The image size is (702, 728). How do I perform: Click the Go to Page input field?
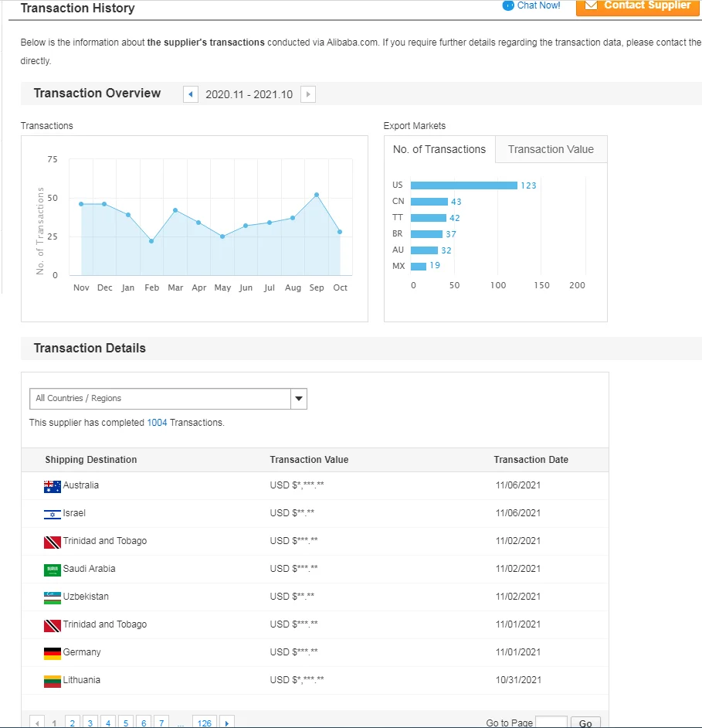click(551, 723)
